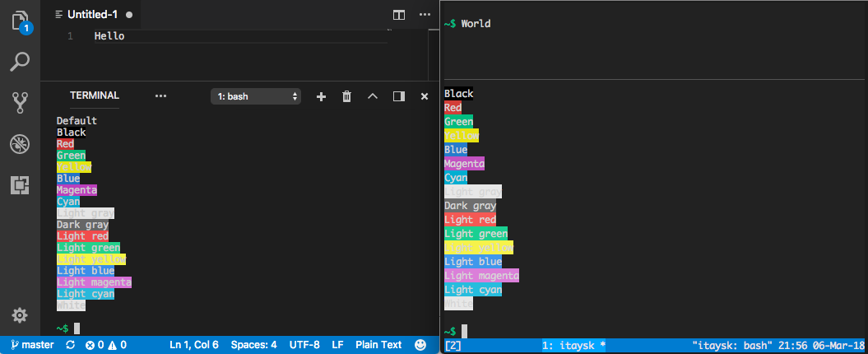
Task: Open the Extensions view
Action: click(x=20, y=185)
